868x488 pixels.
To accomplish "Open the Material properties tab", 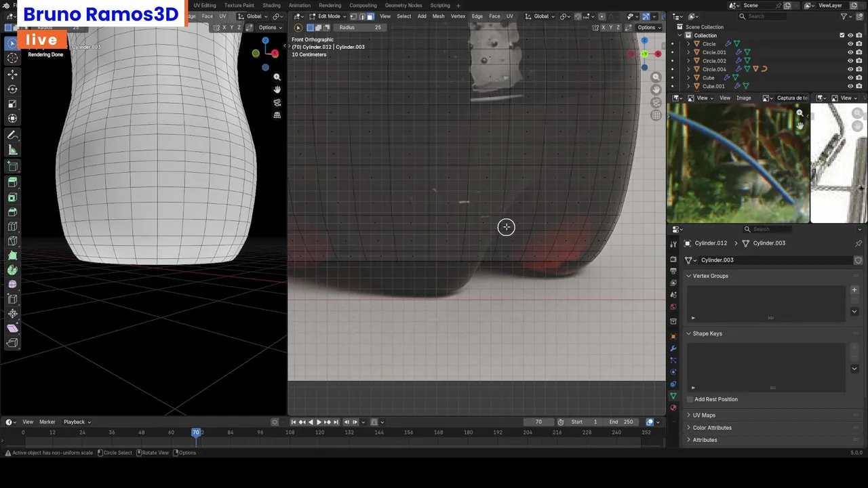I will tap(673, 408).
